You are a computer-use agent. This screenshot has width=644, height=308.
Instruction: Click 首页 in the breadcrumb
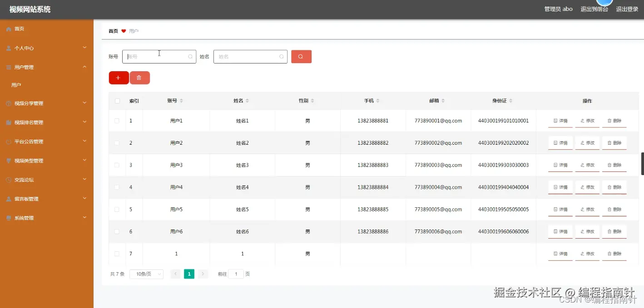113,31
